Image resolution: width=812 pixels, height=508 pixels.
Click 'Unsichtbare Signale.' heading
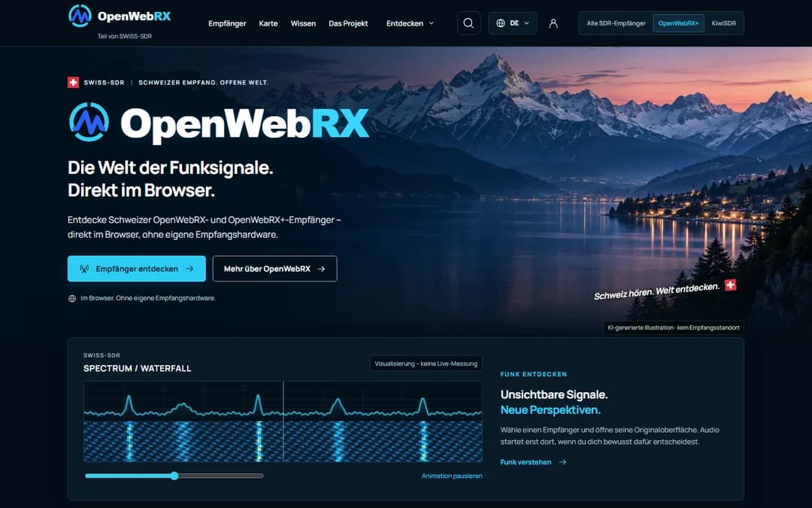pyautogui.click(x=553, y=394)
